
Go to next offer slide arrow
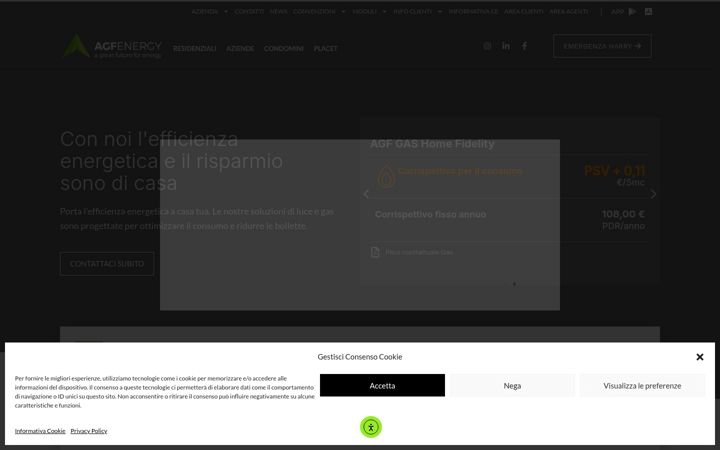[x=653, y=194]
